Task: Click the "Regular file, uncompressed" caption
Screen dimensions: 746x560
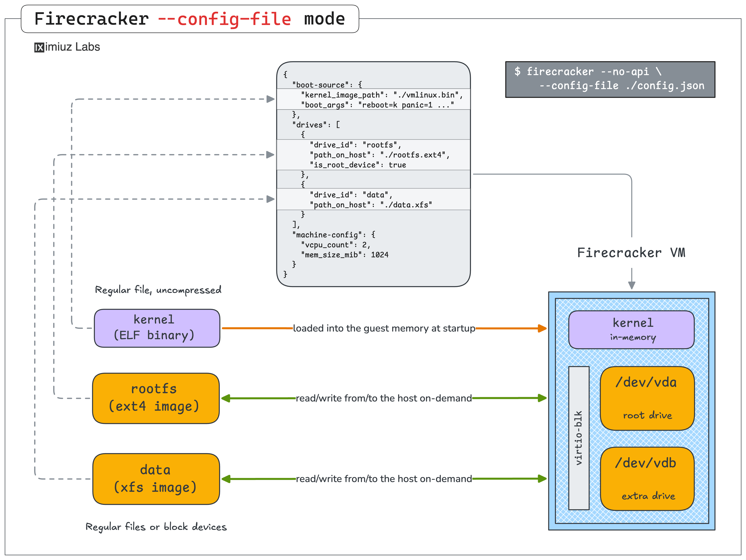Action: tap(158, 290)
